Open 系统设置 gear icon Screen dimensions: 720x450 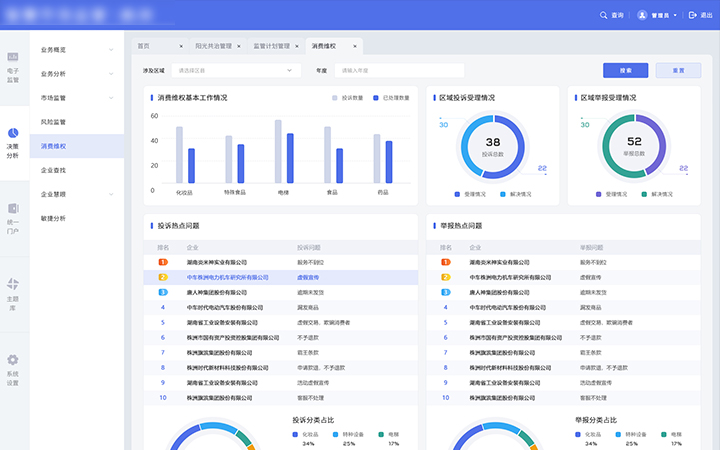(13, 359)
